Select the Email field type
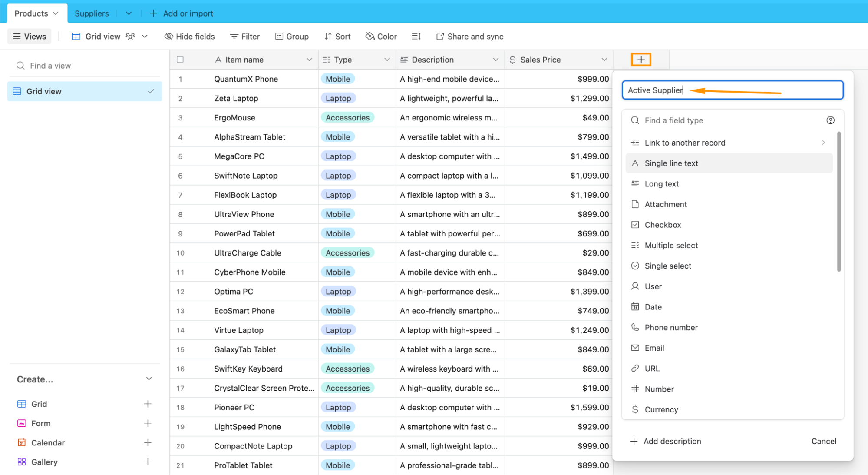The width and height of the screenshot is (868, 475). 729,348
